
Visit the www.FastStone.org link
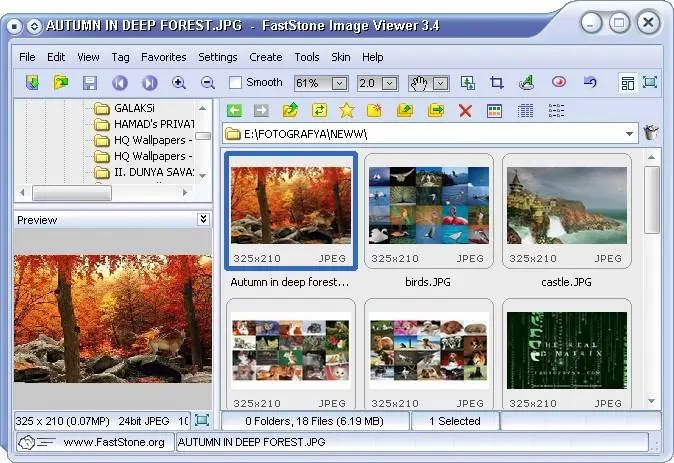point(114,442)
